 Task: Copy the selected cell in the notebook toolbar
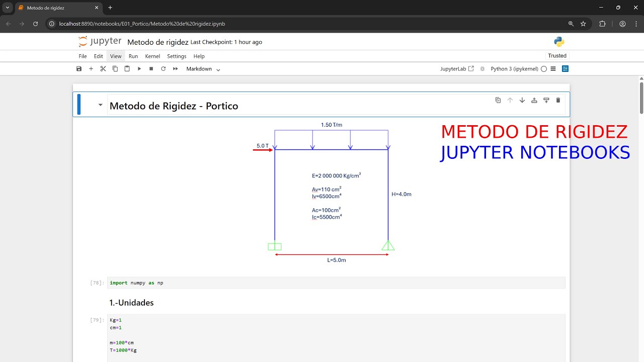(x=115, y=69)
